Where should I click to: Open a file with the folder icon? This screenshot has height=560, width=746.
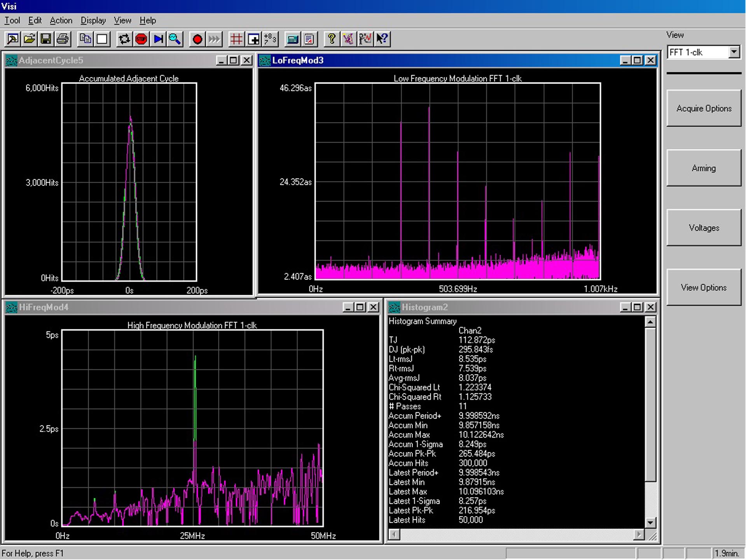tap(29, 39)
